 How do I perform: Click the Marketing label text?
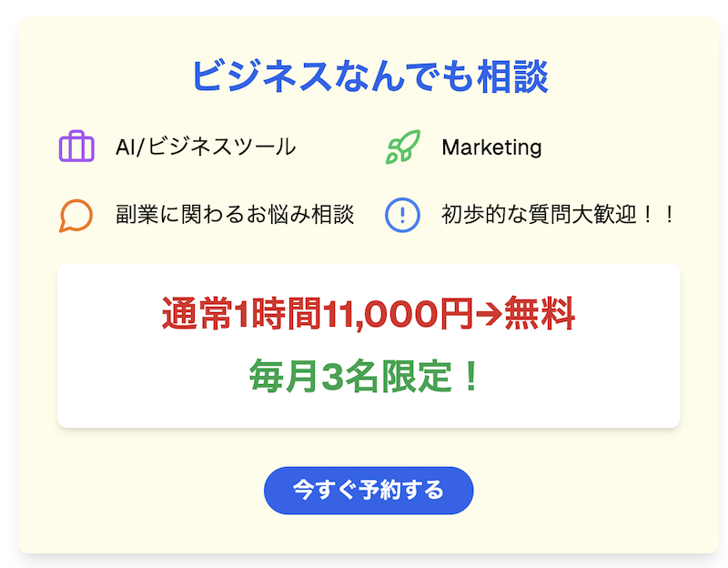(x=491, y=147)
